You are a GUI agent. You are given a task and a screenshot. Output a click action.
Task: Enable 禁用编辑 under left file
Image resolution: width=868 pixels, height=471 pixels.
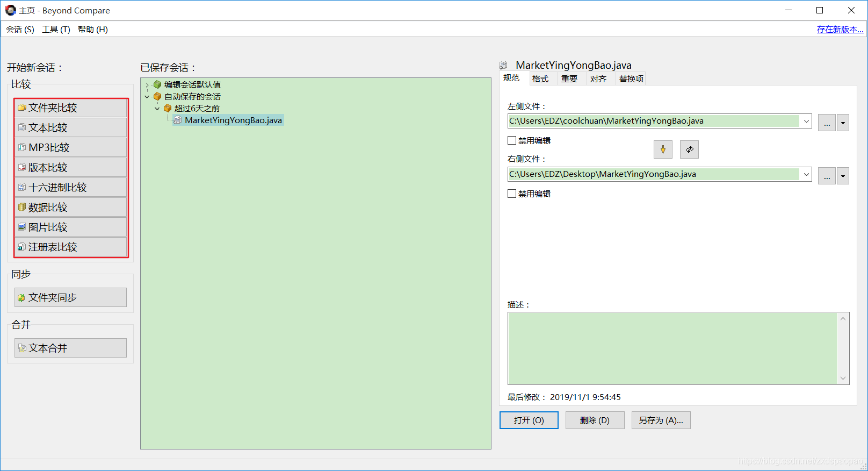(x=512, y=140)
